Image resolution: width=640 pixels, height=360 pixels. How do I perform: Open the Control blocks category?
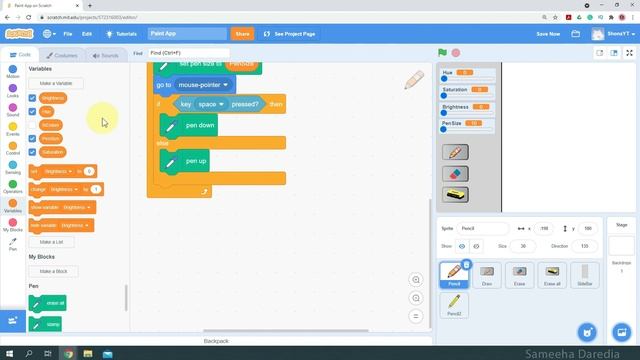pos(13,148)
